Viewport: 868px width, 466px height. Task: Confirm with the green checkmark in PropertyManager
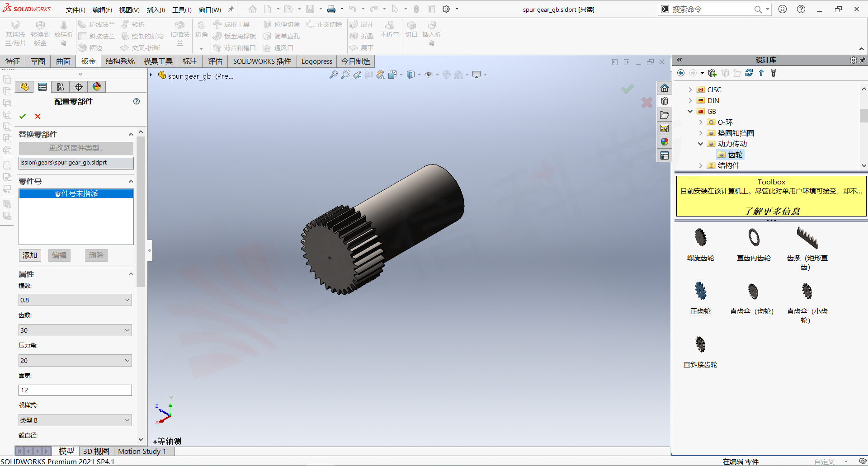click(23, 116)
